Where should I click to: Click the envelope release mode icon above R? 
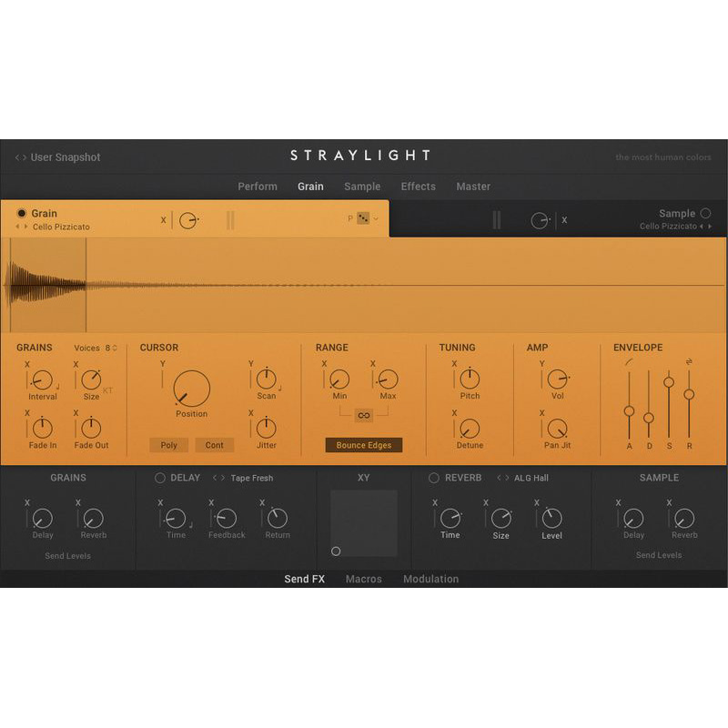pyautogui.click(x=689, y=361)
